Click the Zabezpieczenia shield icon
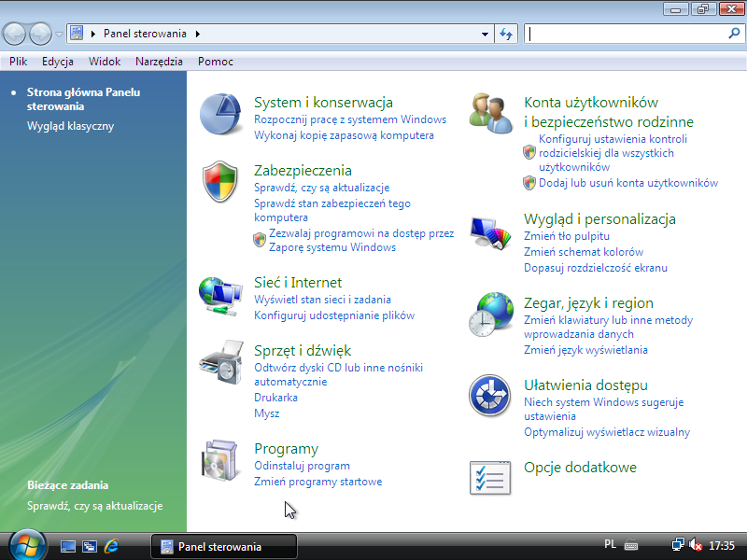Screen dimensions: 747x560 [220, 181]
